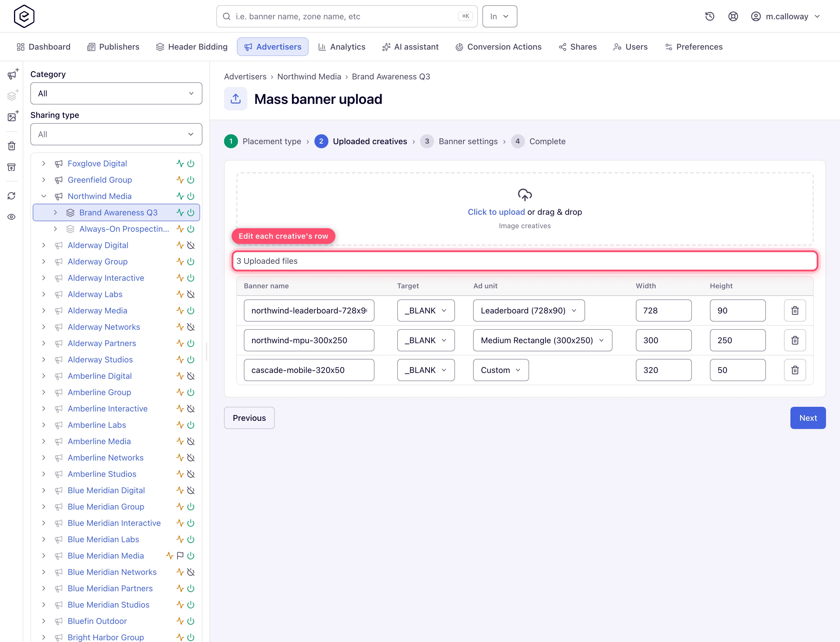This screenshot has height=642, width=840.
Task: Delete the northwind-leaderboard-728x90 row
Action: [x=794, y=310]
